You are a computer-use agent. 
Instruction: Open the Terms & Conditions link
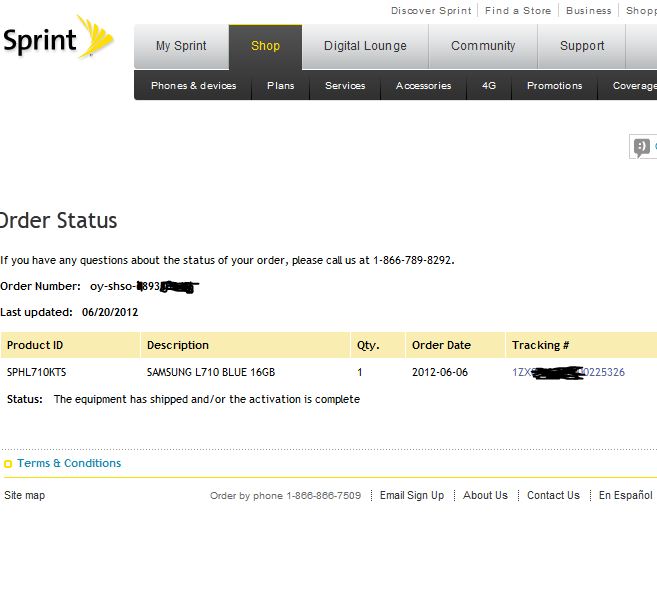pyautogui.click(x=69, y=464)
